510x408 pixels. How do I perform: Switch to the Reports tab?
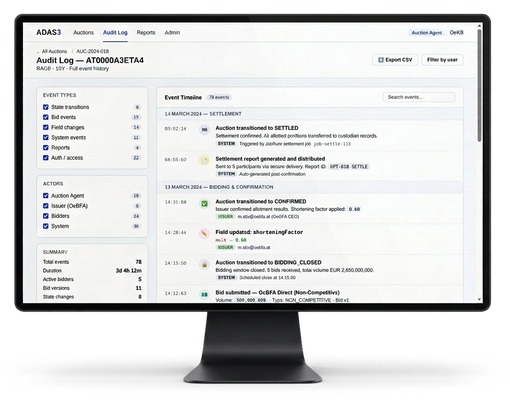point(146,33)
